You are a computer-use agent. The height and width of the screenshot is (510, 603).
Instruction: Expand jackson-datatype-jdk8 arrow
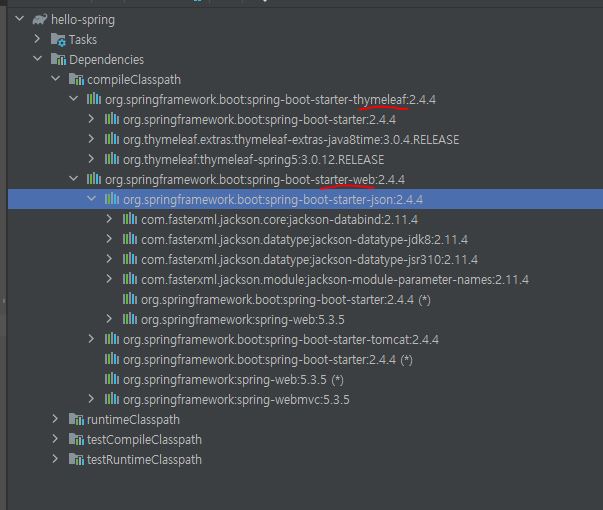[x=109, y=239]
